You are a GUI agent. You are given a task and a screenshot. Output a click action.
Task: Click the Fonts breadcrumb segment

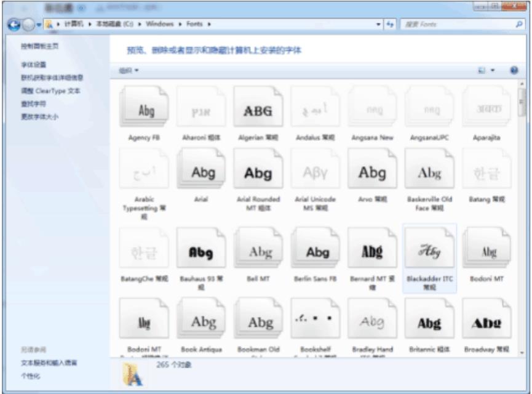click(x=194, y=24)
